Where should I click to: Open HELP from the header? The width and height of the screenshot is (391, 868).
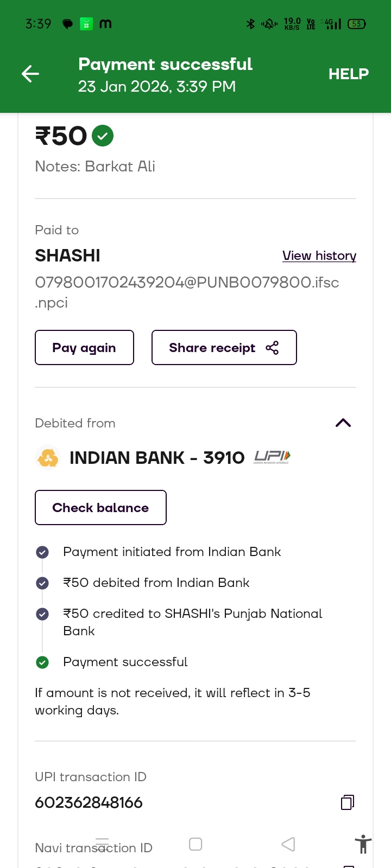tap(348, 74)
